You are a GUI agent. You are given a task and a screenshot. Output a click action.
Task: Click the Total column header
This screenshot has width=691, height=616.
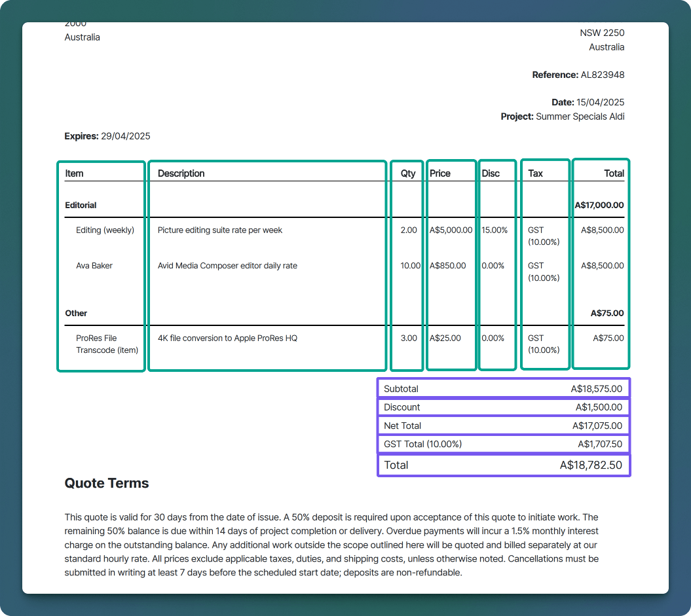[x=614, y=173]
